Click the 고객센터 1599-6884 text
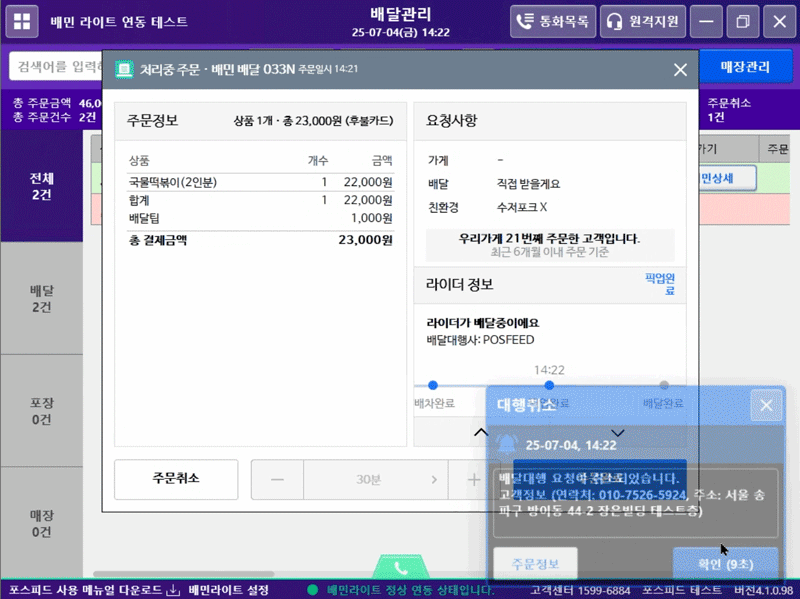800x599 pixels. pos(580,590)
